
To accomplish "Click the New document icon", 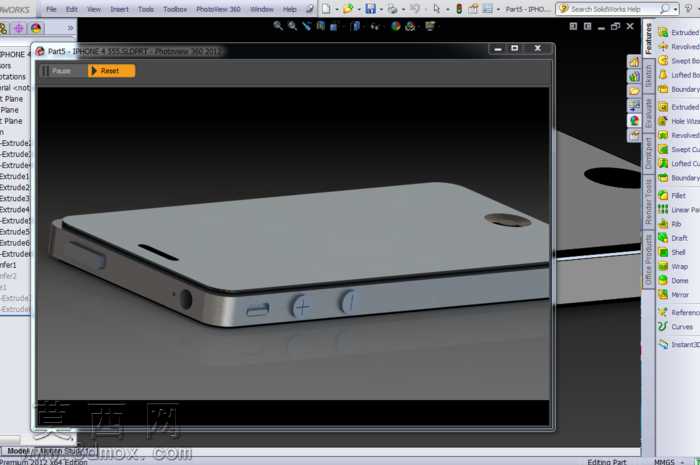I will coord(326,8).
